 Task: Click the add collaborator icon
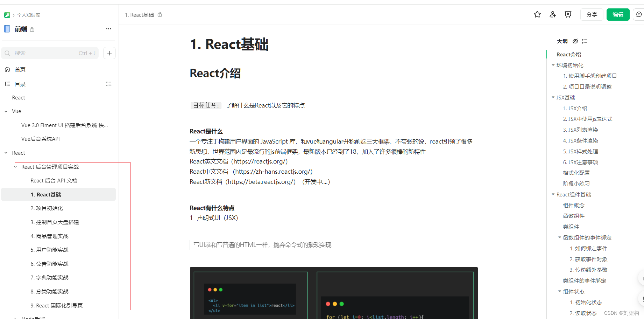coord(553,14)
